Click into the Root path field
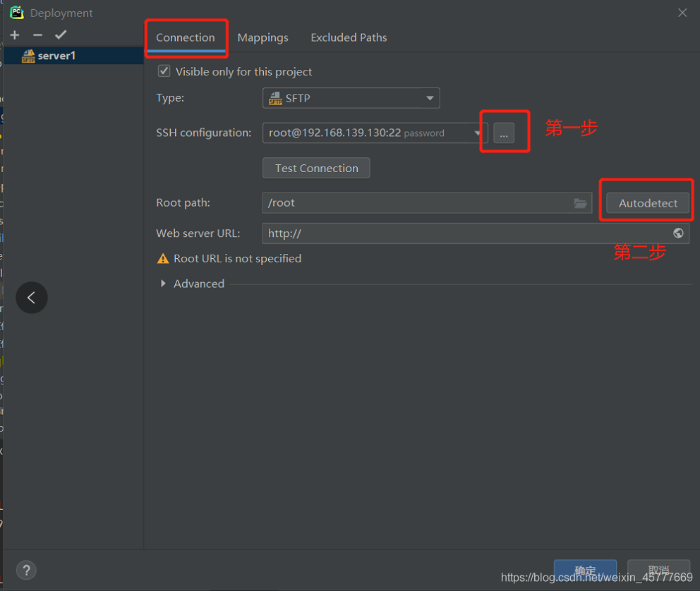 pyautogui.click(x=427, y=203)
